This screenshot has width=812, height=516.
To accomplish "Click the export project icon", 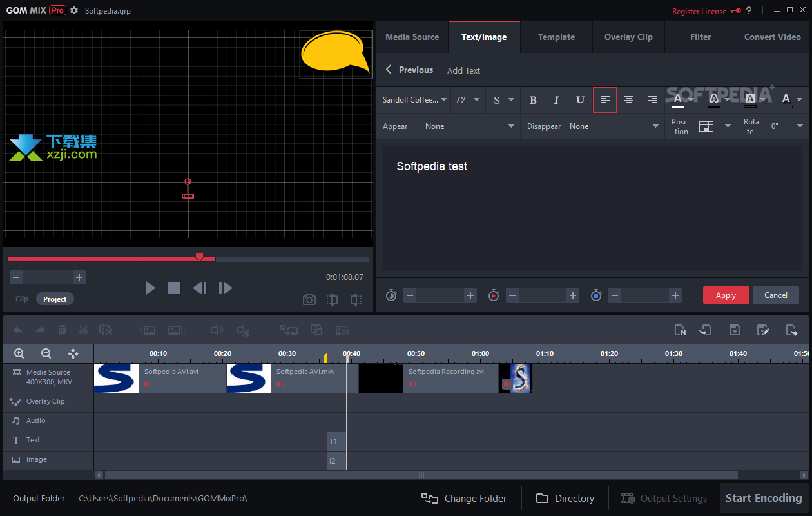I will [x=791, y=330].
